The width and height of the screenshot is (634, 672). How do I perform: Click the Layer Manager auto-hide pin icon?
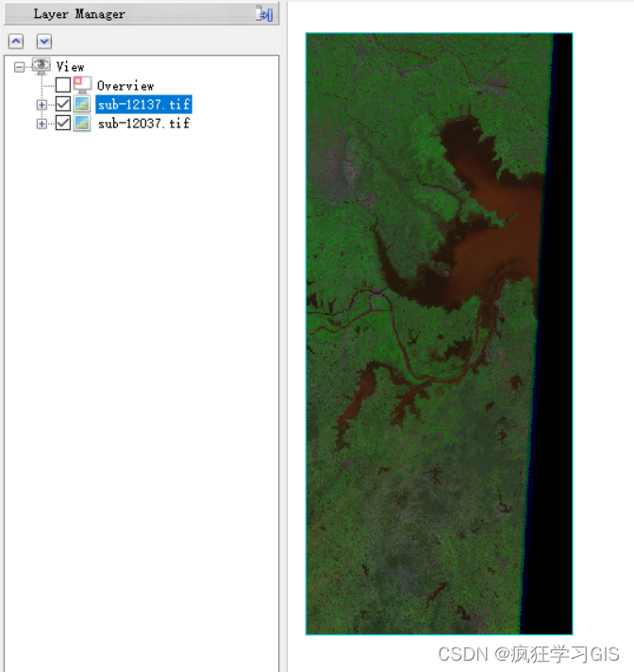pyautogui.click(x=264, y=14)
